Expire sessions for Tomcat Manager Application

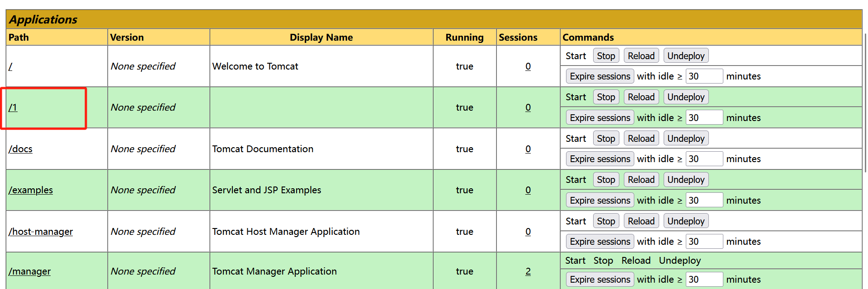pyautogui.click(x=600, y=280)
